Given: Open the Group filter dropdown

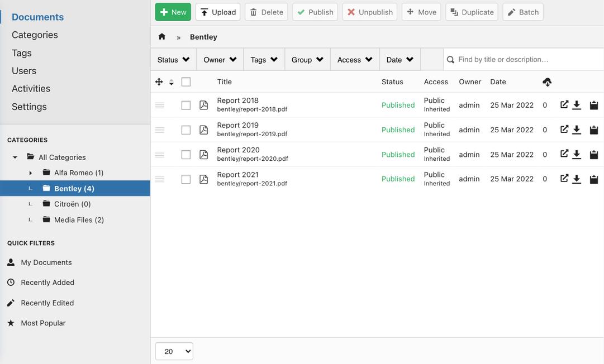Looking at the screenshot, I should [x=307, y=60].
